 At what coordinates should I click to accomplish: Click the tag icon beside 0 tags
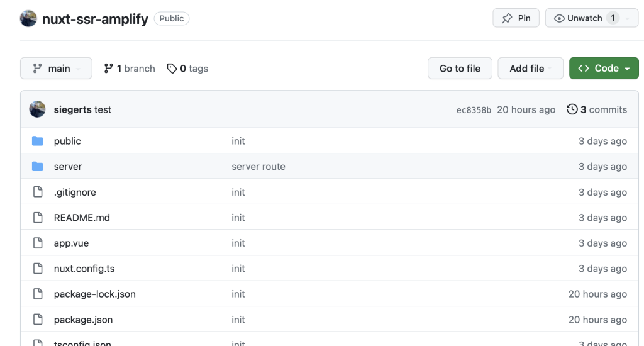(x=172, y=68)
